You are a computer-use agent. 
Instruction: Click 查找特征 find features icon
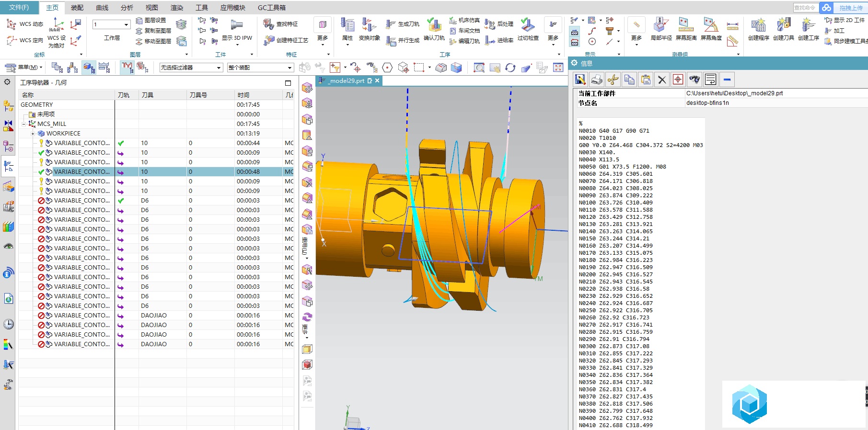point(280,24)
